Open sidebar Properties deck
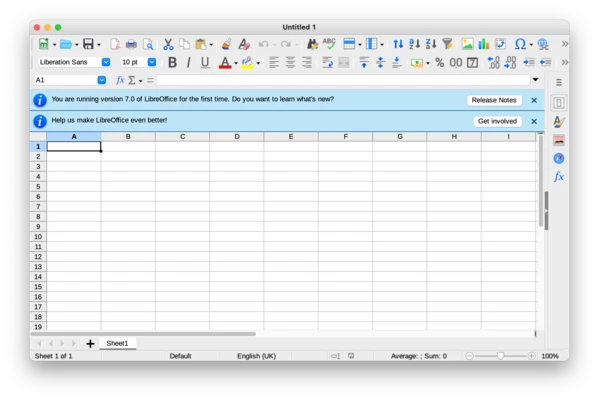The image size is (599, 400). [559, 103]
